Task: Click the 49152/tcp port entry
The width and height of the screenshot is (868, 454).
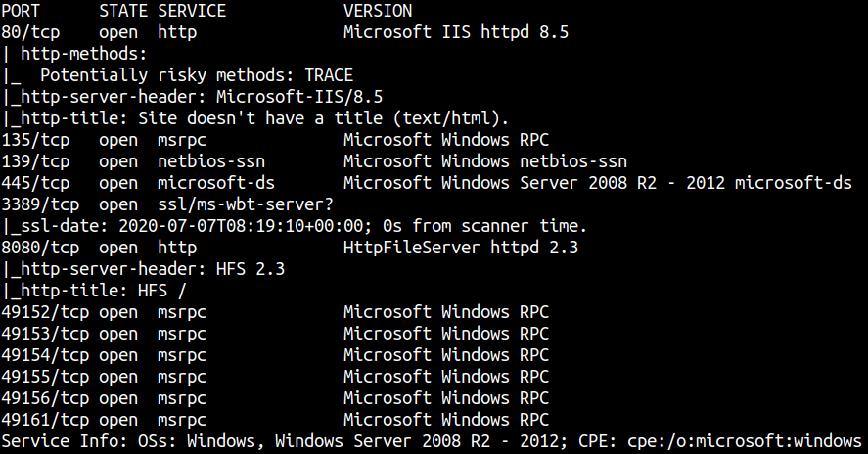Action: coord(45,313)
